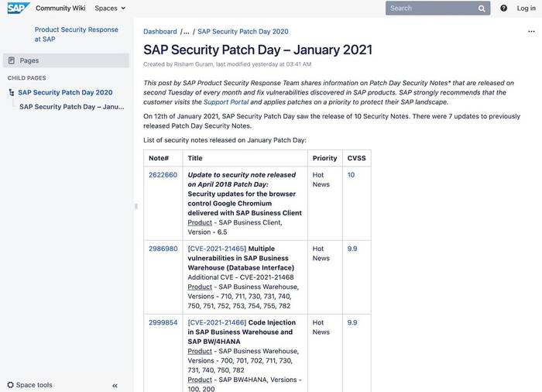Click the Created by Risham Guram byline

tap(227, 64)
